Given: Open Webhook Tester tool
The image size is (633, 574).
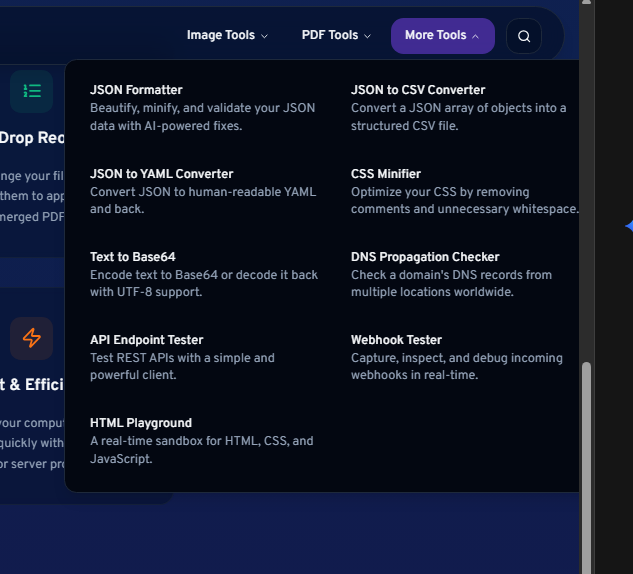Looking at the screenshot, I should [396, 340].
